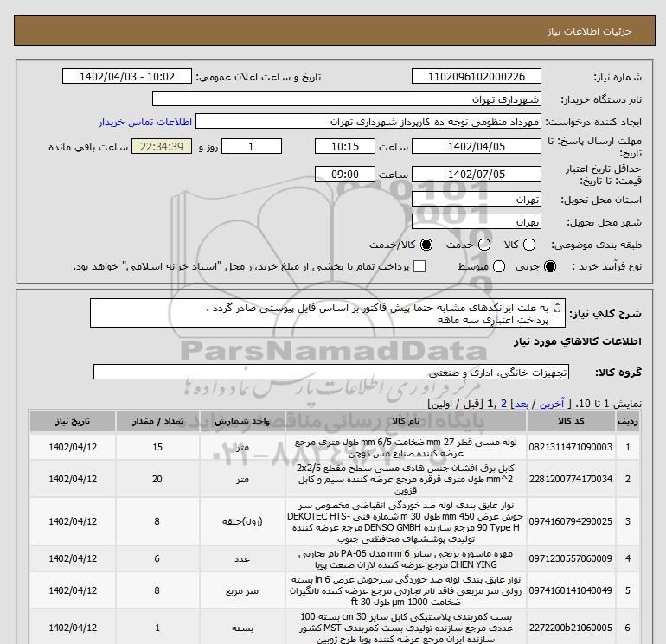Go to بعد page link
This screenshot has width=666, height=644.
pos(522,404)
